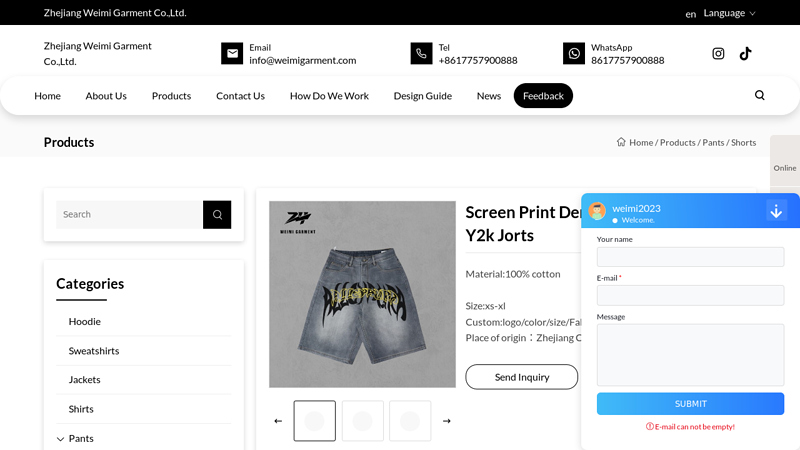Open site search magnifier in navigation bar
The width and height of the screenshot is (800, 450).
click(x=760, y=95)
